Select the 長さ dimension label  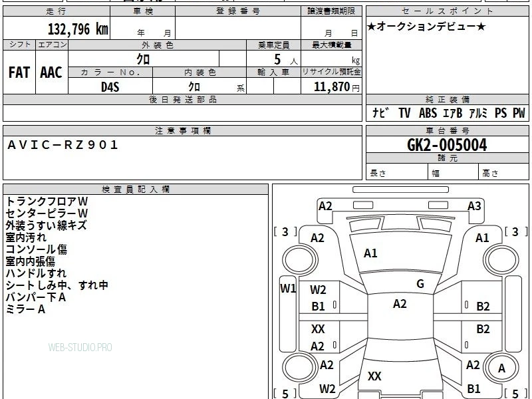[x=378, y=173]
